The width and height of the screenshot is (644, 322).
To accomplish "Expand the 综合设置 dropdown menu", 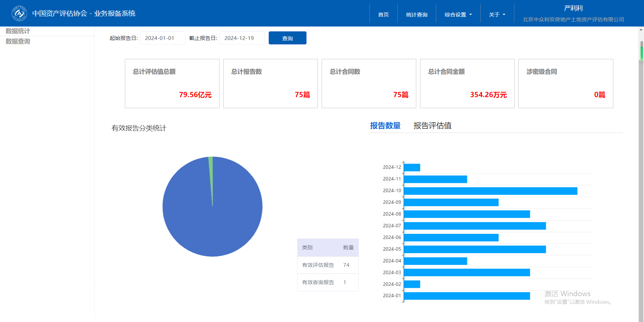I will click(x=458, y=14).
